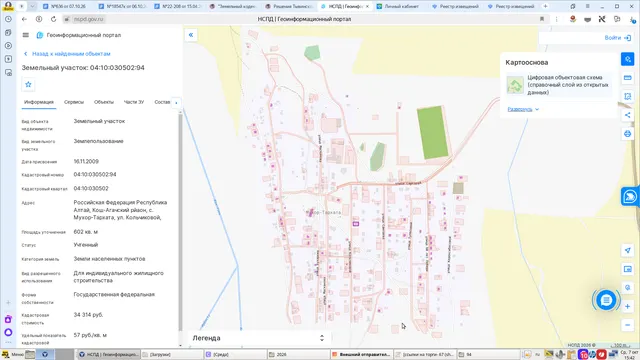The height and width of the screenshot is (360, 640).
Task: Click the date 16.11.2009 value
Action: point(86,162)
